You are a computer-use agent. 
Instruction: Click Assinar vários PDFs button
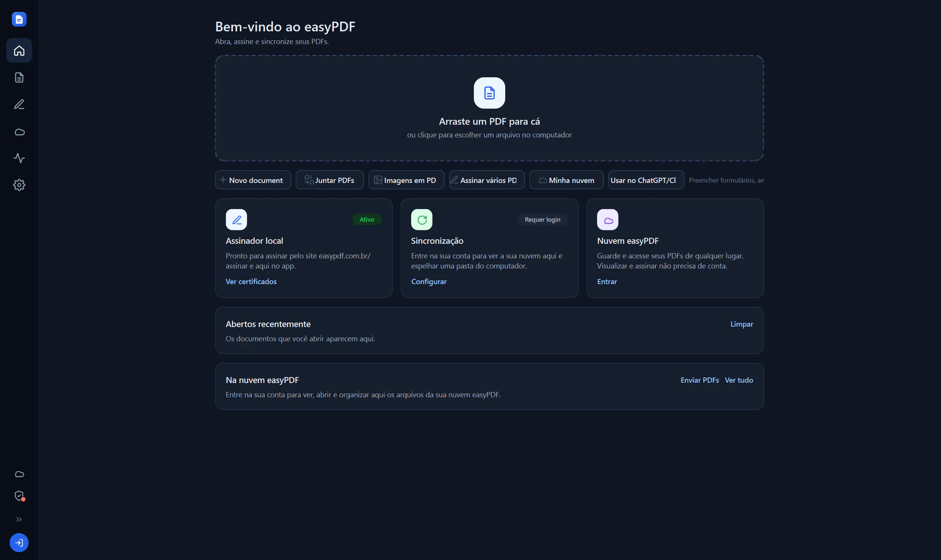pyautogui.click(x=487, y=180)
